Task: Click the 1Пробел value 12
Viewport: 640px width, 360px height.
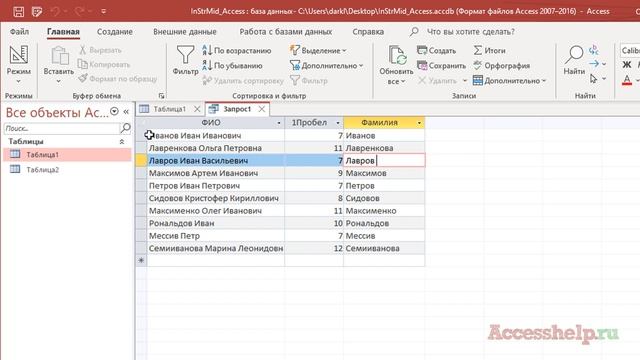Action: [x=314, y=248]
